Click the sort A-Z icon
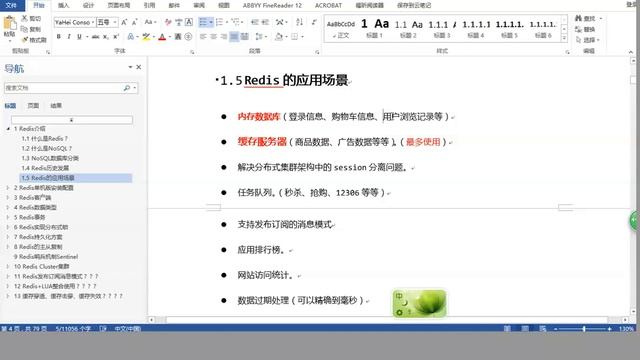Screen dimensions: 640x360 299,22
